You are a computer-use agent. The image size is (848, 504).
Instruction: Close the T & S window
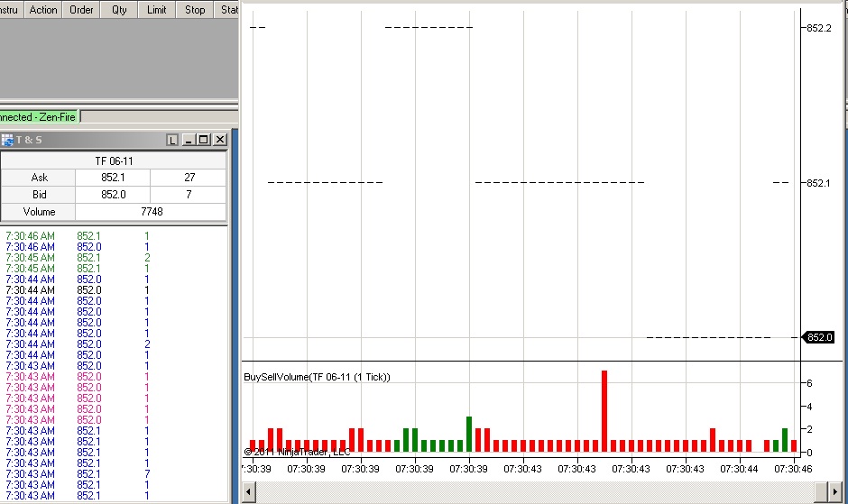[x=219, y=140]
